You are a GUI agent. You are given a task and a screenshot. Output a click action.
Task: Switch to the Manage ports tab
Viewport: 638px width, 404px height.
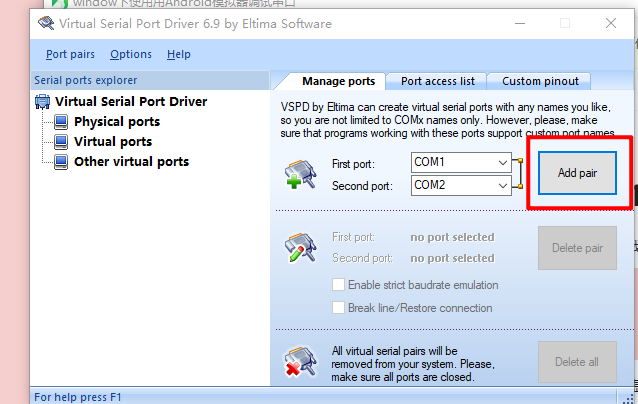coord(338,81)
